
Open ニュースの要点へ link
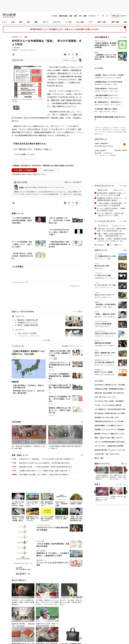pos(77,311)
